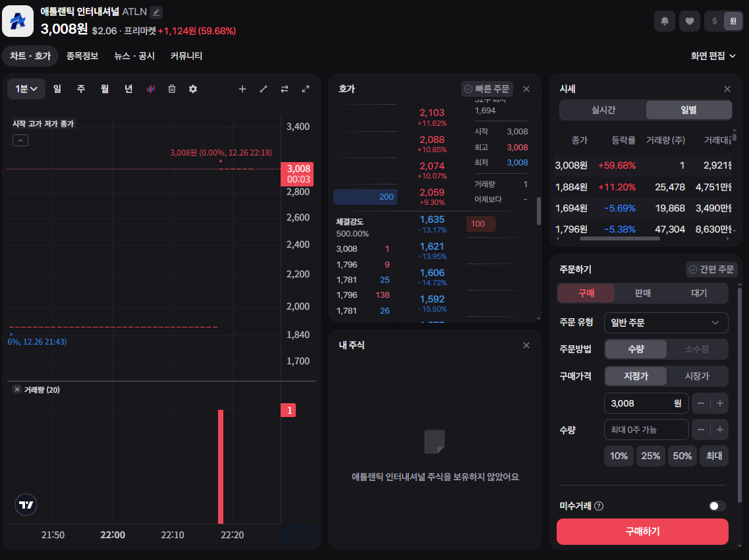Close the 호가 panel
Screen dimensions: 749x560
[x=526, y=89]
